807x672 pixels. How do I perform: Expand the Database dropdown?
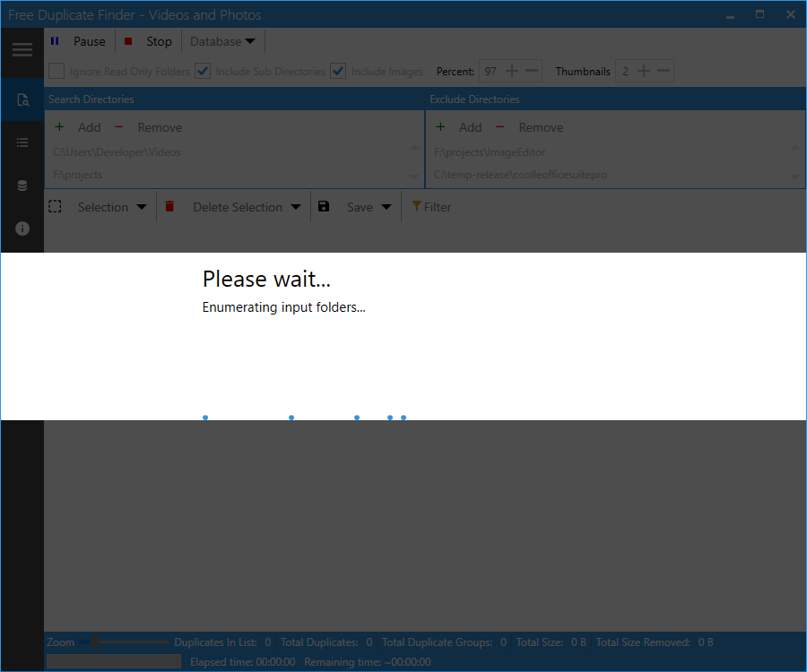point(222,41)
